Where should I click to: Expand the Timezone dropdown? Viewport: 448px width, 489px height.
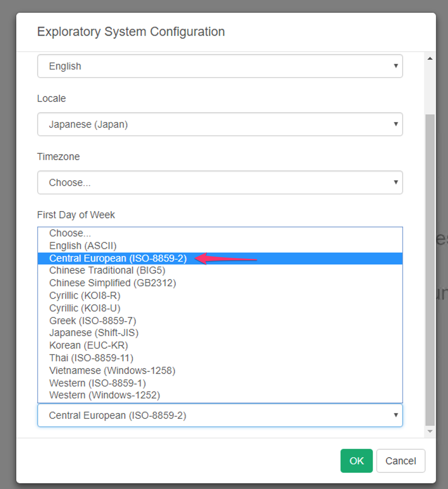220,182
